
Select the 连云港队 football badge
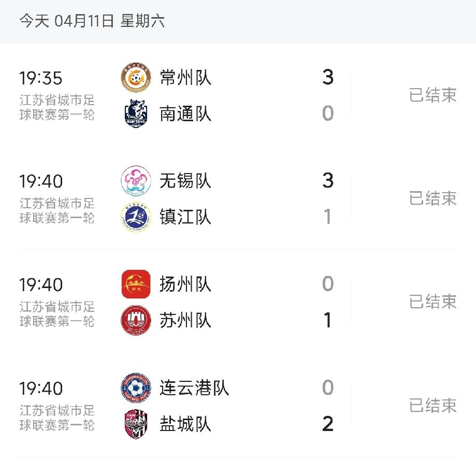[136, 388]
